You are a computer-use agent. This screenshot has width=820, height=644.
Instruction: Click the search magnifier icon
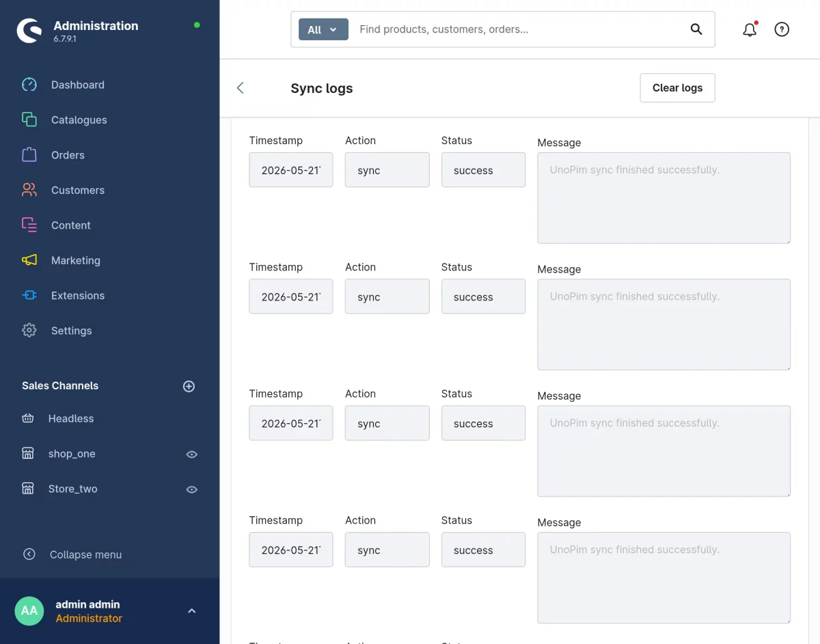coord(696,29)
